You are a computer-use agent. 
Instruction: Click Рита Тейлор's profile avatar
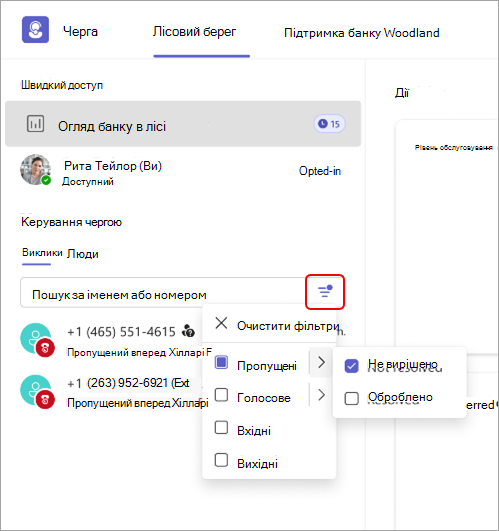click(36, 170)
